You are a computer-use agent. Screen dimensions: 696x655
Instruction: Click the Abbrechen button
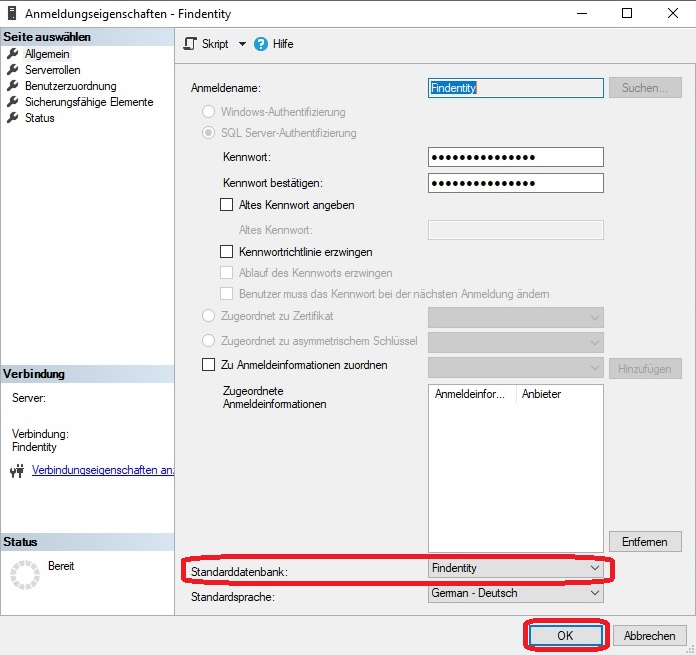pos(649,635)
